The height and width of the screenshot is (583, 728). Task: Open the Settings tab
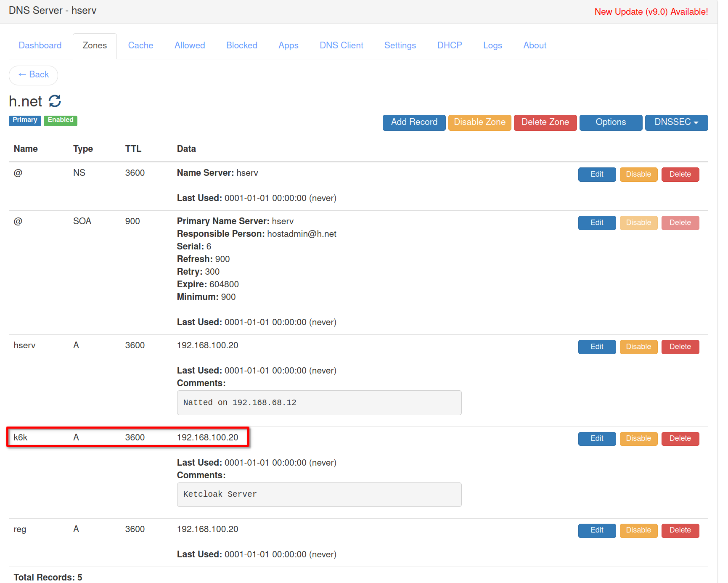click(400, 45)
